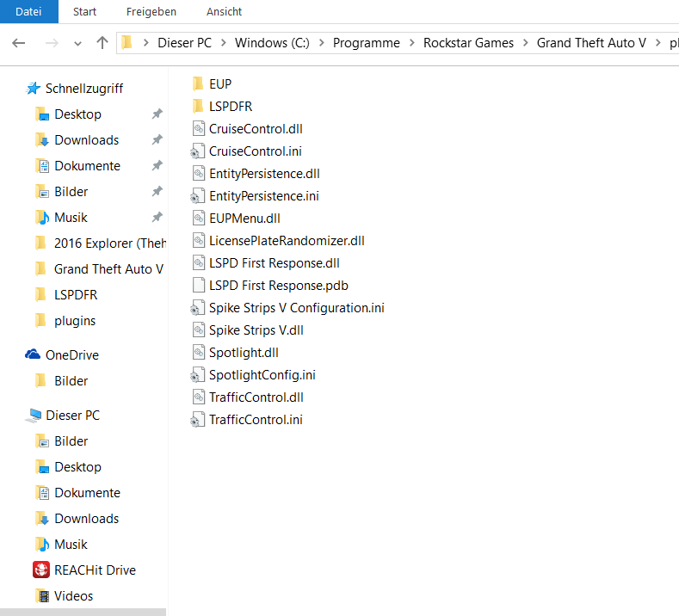Open pinned Dokumente under Schnellzugriff

coord(87,166)
